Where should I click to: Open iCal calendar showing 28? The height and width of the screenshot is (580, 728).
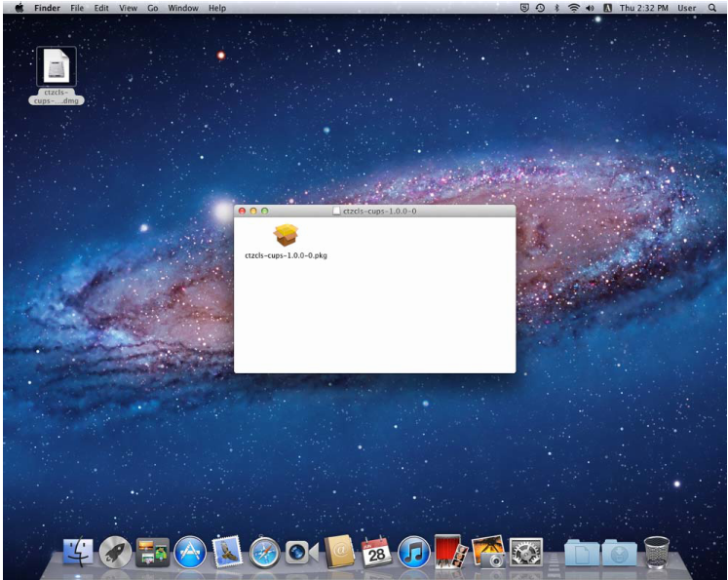[x=376, y=552]
